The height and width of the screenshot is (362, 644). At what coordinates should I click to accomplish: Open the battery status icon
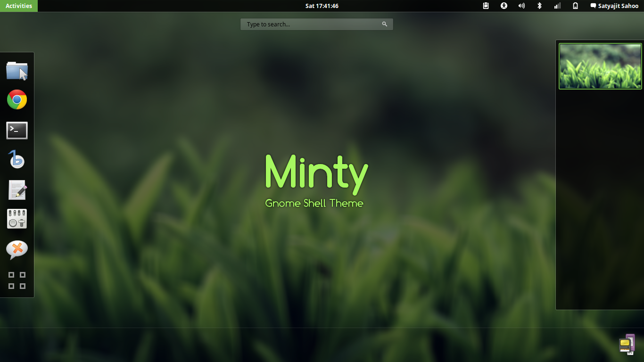[x=575, y=6]
